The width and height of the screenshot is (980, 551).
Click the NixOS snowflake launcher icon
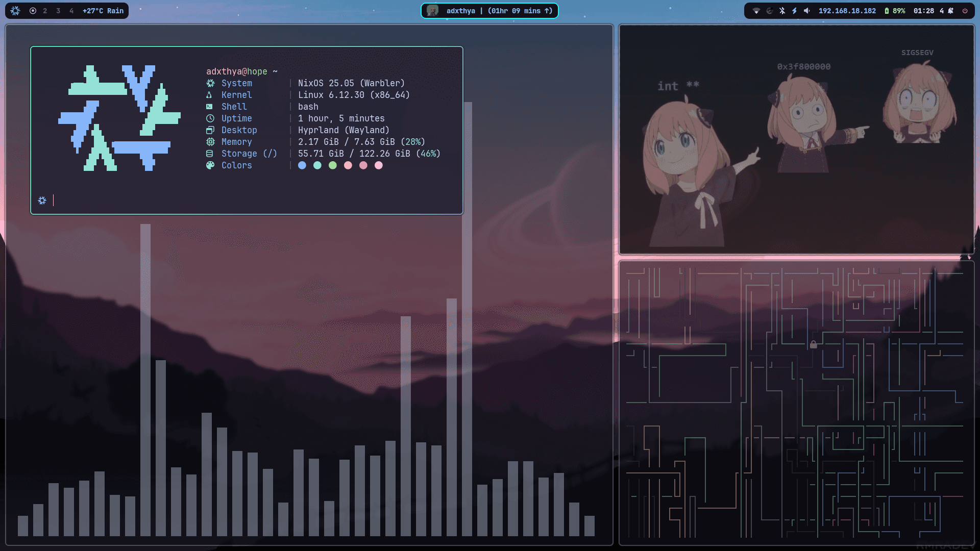coord(15,11)
